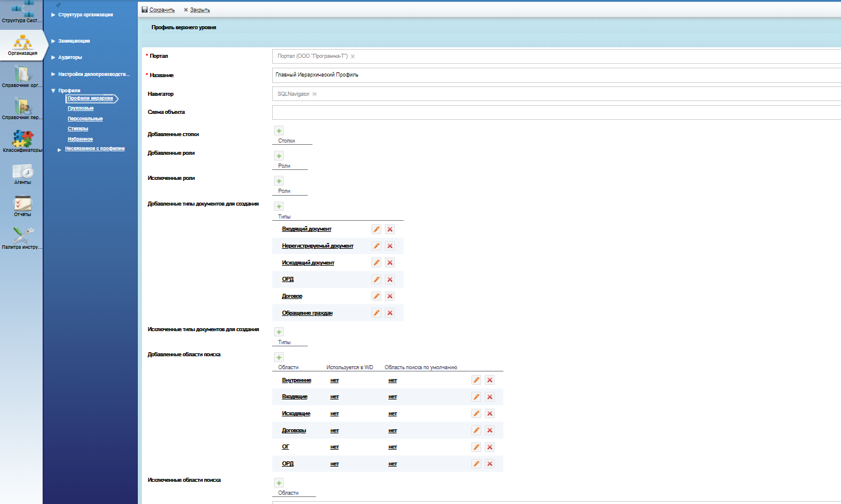Viewport: 841px width, 504px height.
Task: Click the Название text field
Action: coord(557,75)
